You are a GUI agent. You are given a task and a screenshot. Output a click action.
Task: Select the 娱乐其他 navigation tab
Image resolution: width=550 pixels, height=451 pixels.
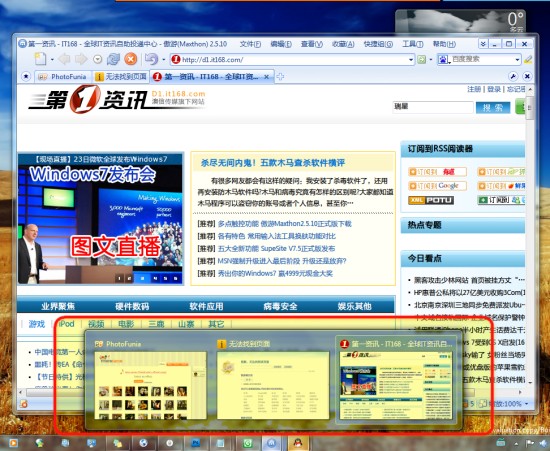coord(355,306)
